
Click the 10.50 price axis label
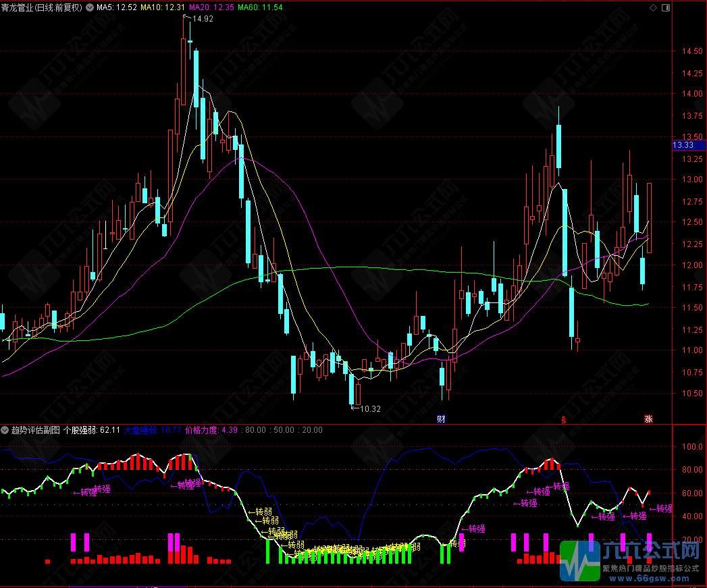(x=692, y=393)
